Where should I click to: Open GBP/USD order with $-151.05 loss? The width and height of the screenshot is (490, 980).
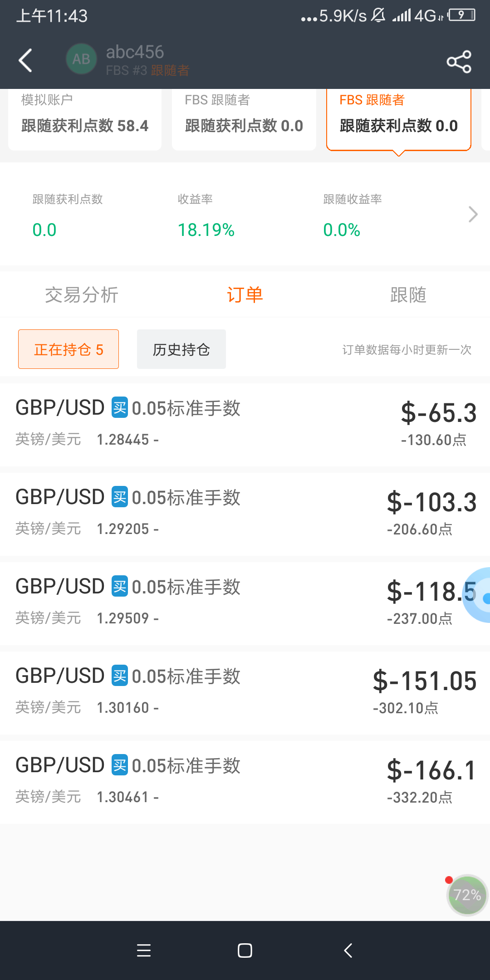[245, 692]
